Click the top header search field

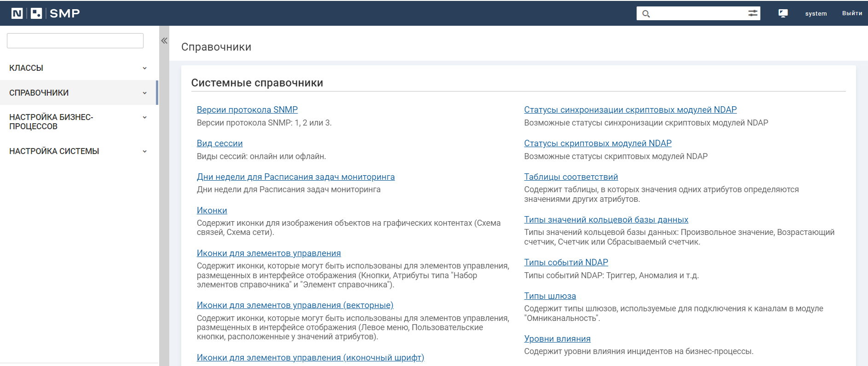click(x=698, y=13)
